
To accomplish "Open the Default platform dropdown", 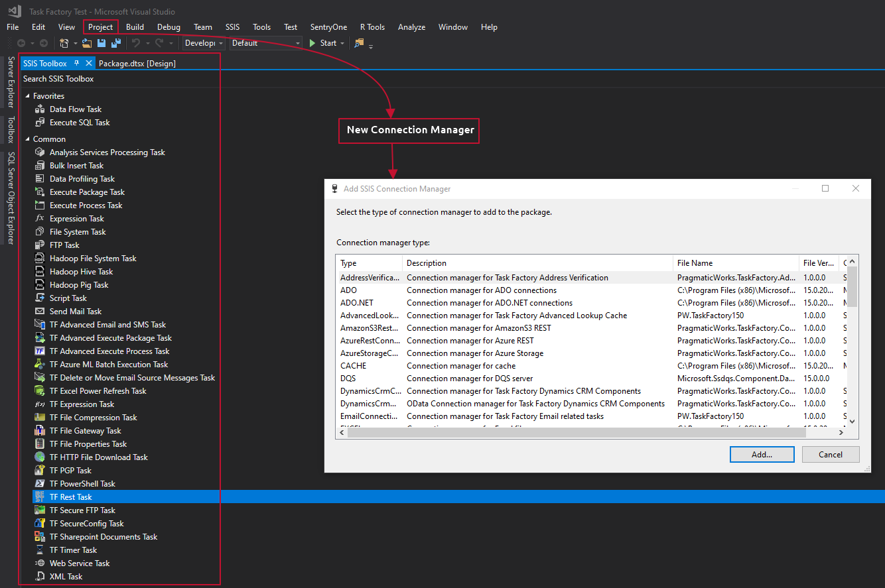I will coord(296,42).
